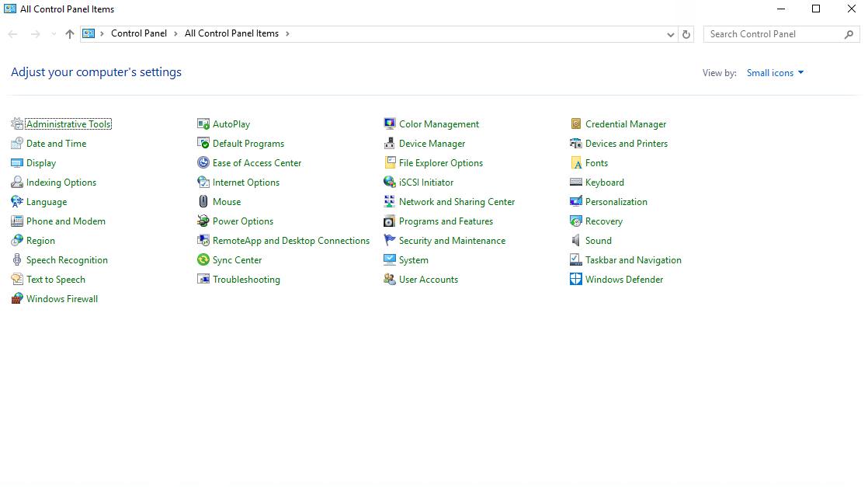Viewport: 868px width, 487px height.
Task: Click the Credential Manager safe icon
Action: (576, 124)
